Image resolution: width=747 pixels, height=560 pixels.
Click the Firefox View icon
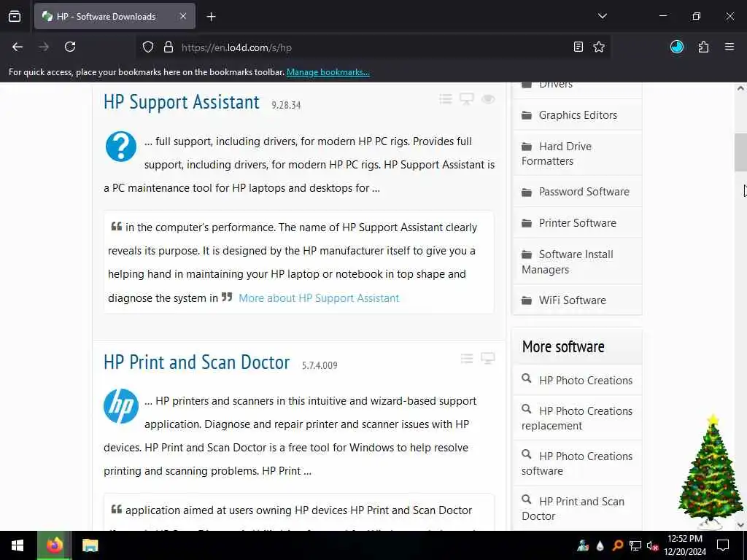coord(15,16)
